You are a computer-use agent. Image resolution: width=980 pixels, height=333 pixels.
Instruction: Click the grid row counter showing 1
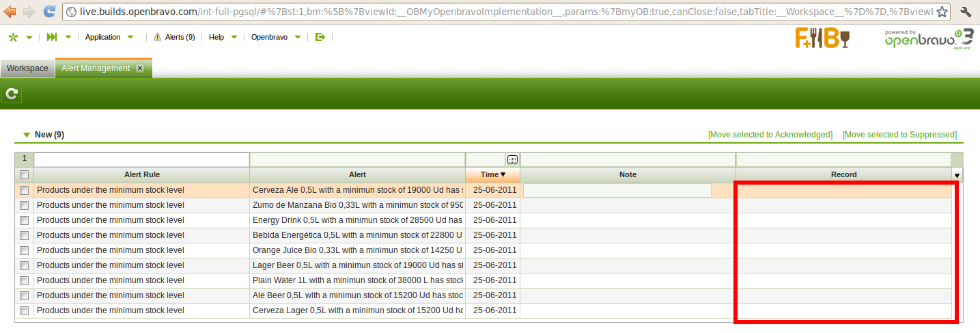tap(24, 159)
